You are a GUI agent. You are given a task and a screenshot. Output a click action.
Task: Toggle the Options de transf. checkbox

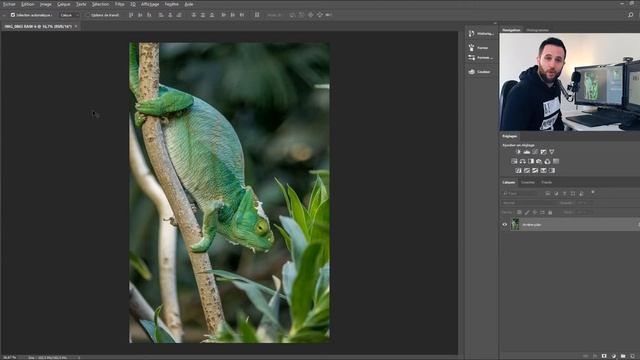(87, 15)
